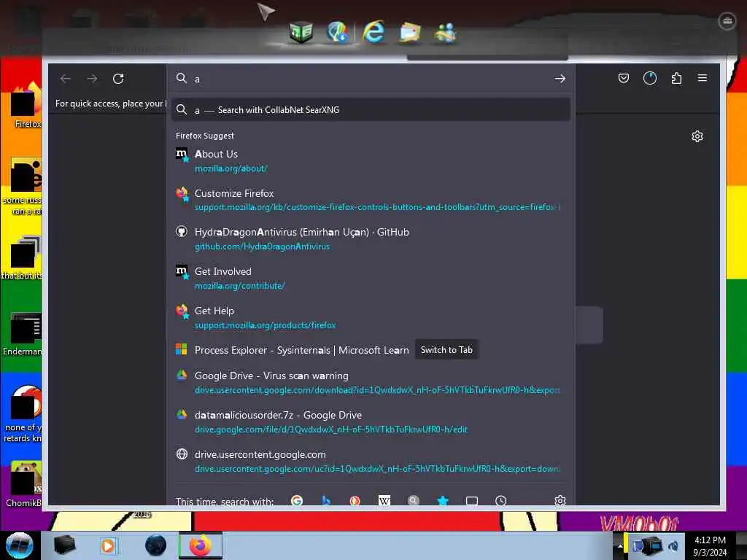Open the globe download dock icon
This screenshot has height=560, width=747.
coord(338,32)
